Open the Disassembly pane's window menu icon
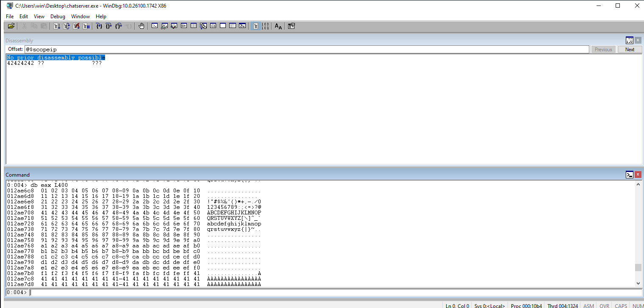Viewport: 644px width, 308px height. tap(630, 40)
